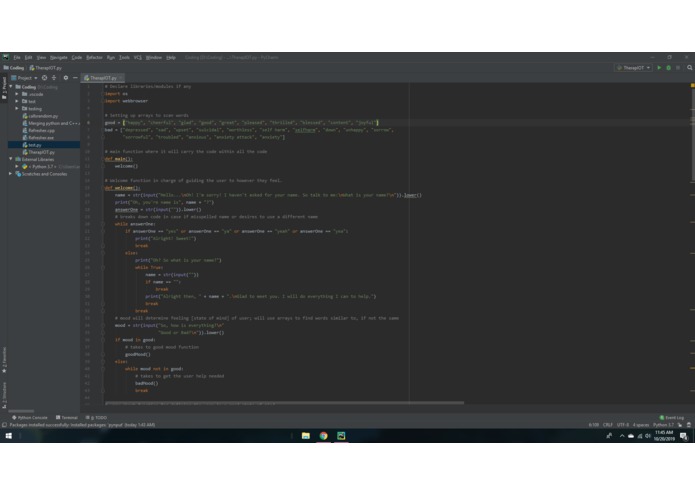Screen dimensions: 695x494
Task: Click UTF-8 encoding in status bar
Action: (x=623, y=425)
